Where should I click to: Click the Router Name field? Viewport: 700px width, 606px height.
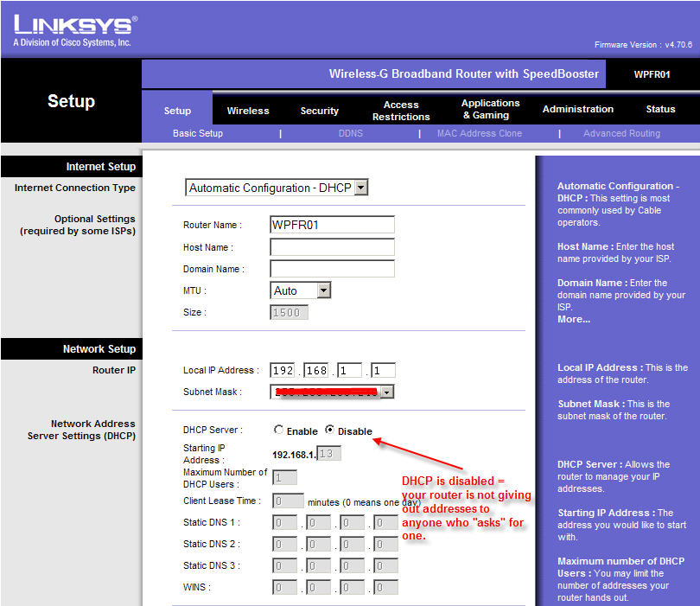(x=332, y=225)
